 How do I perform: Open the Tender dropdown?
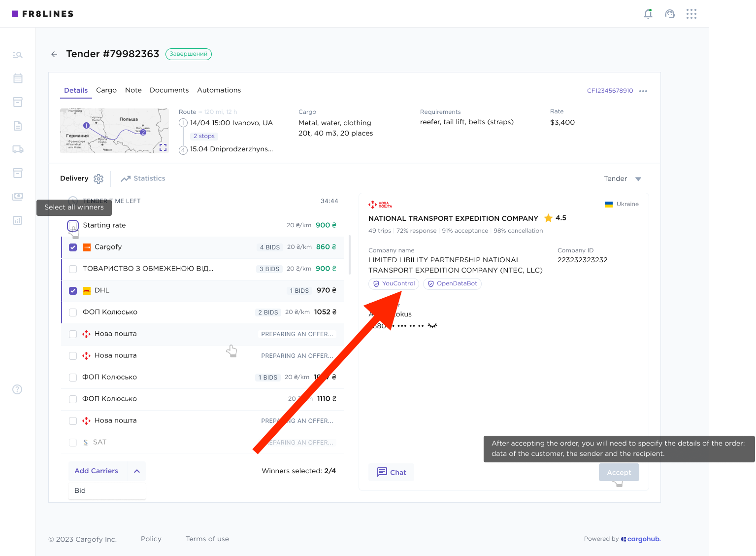tap(623, 179)
